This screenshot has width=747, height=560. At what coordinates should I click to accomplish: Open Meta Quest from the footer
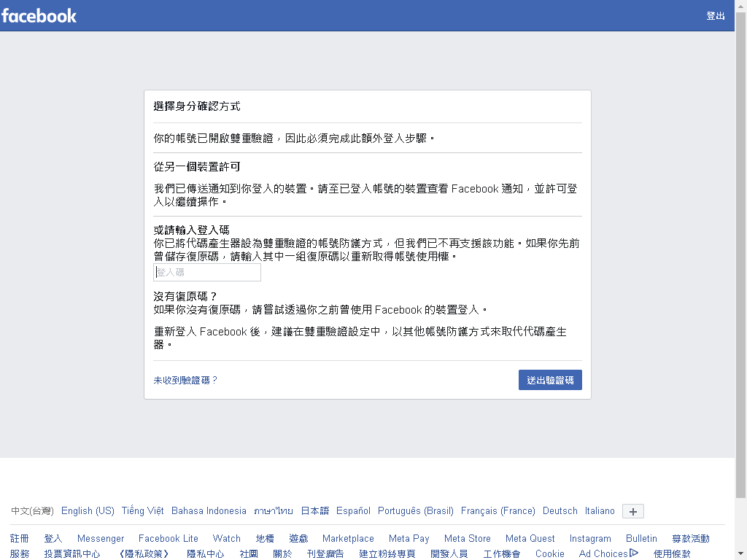coord(530,538)
